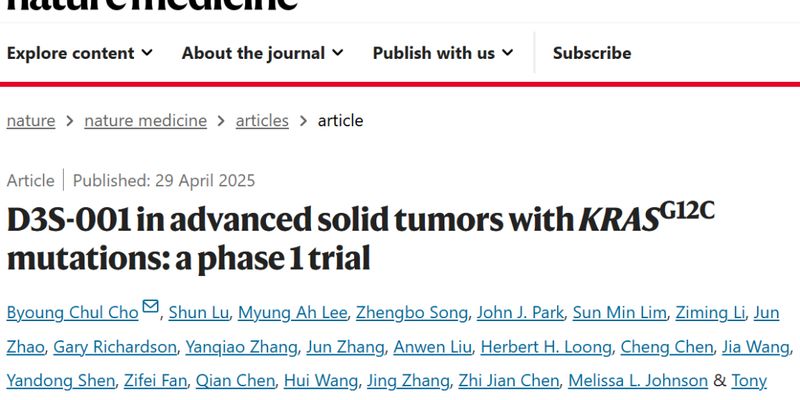Click the Publish with us chevron arrow
The height and width of the screenshot is (400, 800).
click(x=507, y=53)
